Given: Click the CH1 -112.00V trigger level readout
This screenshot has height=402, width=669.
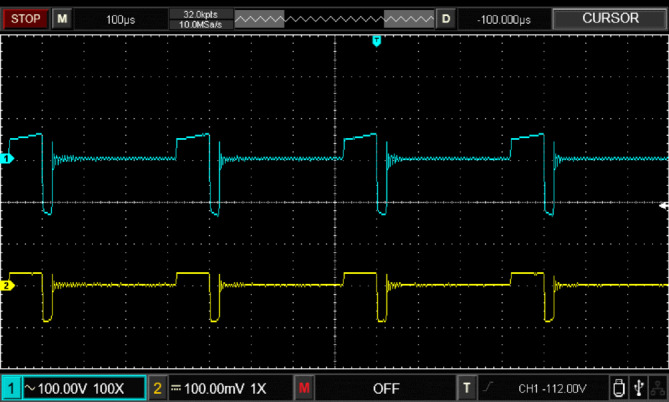Looking at the screenshot, I should (x=552, y=389).
